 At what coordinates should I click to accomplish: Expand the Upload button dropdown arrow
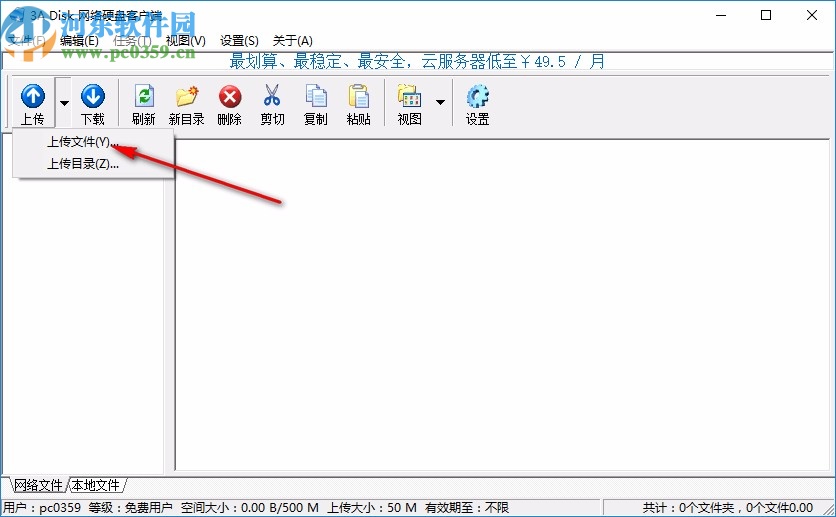click(x=64, y=103)
